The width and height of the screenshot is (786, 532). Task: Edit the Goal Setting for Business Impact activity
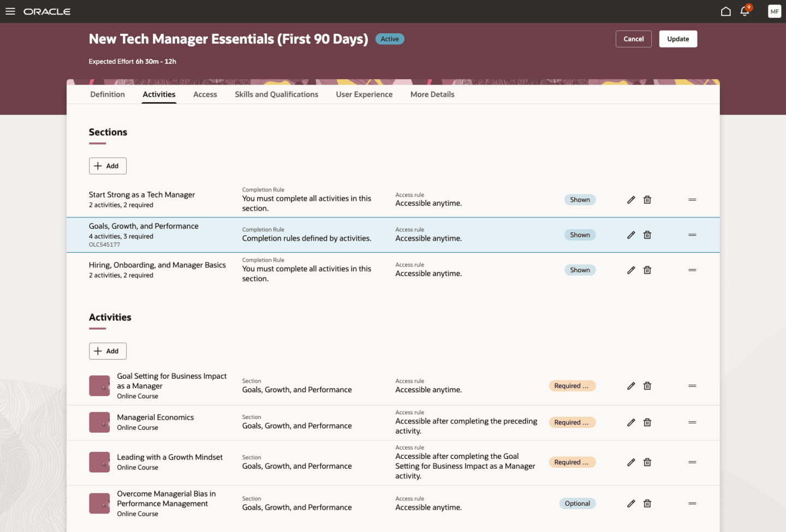coord(631,386)
